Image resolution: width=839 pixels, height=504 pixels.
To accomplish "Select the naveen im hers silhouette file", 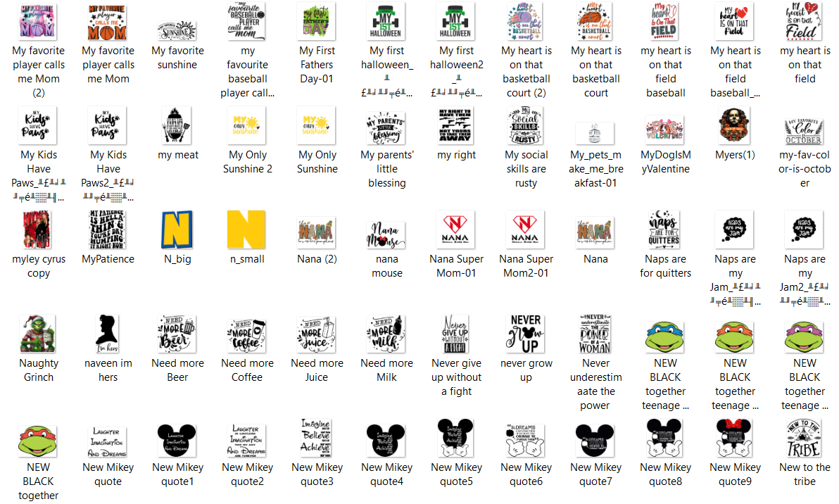I will (107, 334).
